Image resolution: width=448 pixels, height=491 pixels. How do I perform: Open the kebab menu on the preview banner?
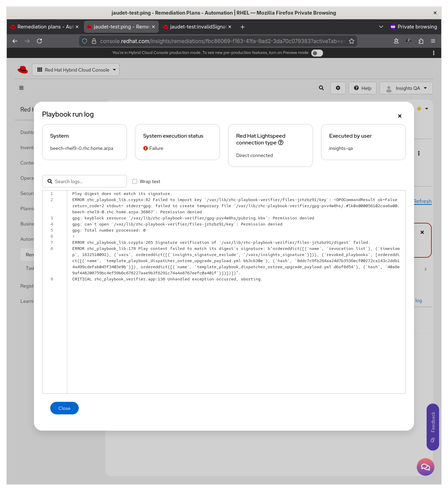434,53
